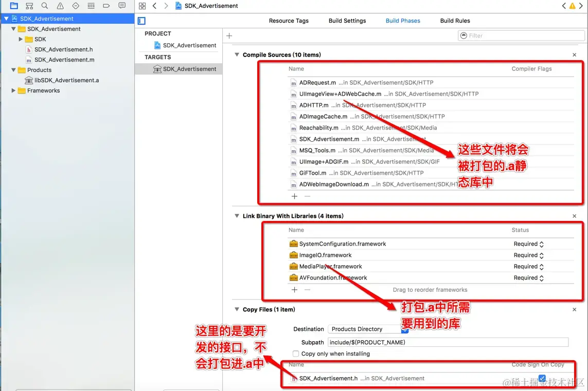Screen dimensions: 588x391
Task: Open the Test navigator diamond icon
Action: 76,6
